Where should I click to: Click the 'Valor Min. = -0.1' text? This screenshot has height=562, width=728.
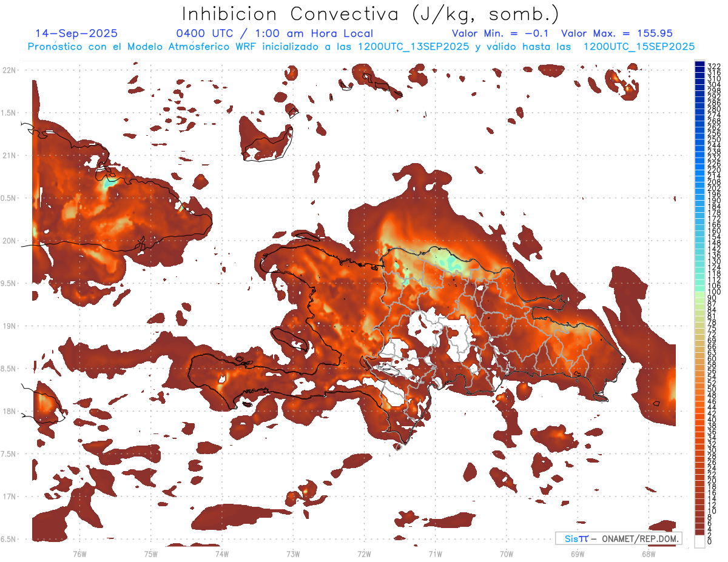500,33
